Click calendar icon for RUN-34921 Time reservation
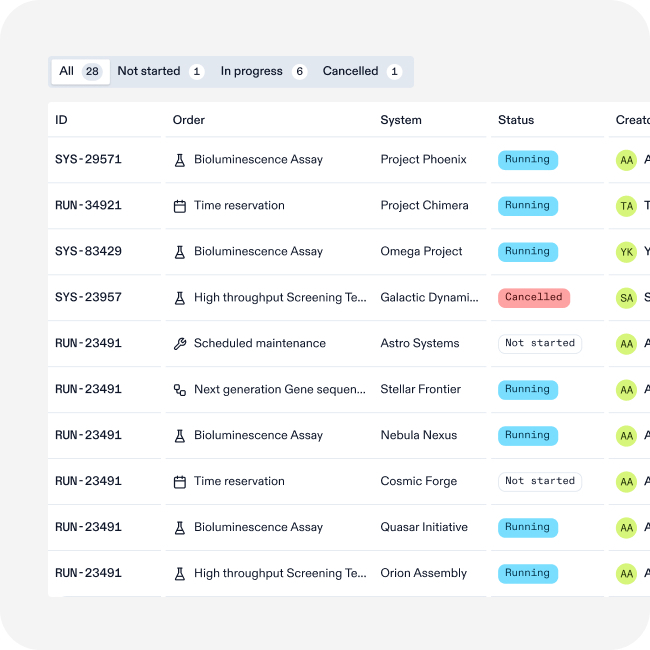 pos(180,206)
